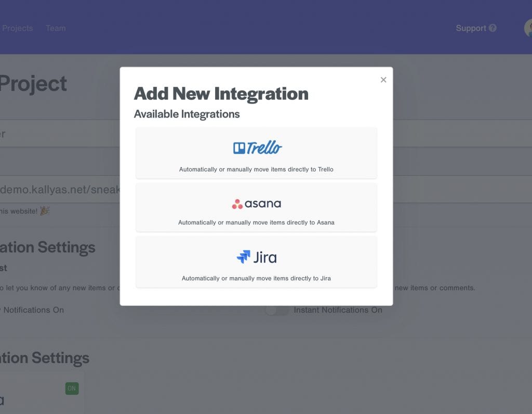The image size is (532, 414).
Task: Click the Support question mark icon
Action: point(493,28)
